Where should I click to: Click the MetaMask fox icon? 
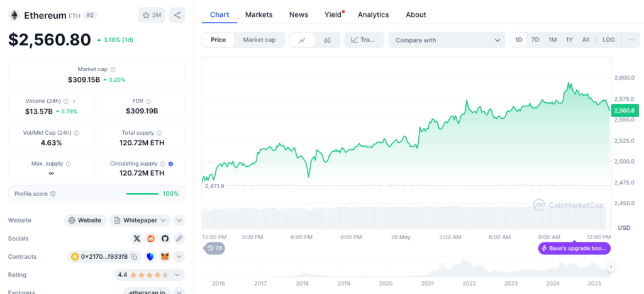(165, 257)
